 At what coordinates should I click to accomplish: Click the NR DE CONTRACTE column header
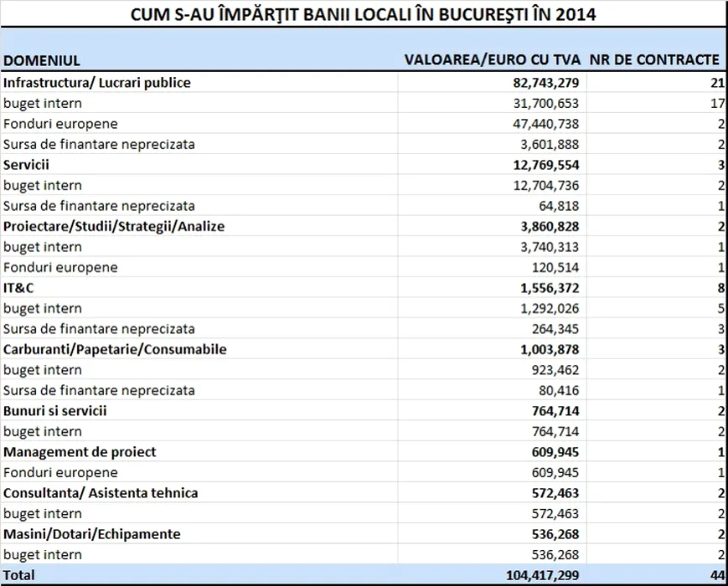(654, 60)
